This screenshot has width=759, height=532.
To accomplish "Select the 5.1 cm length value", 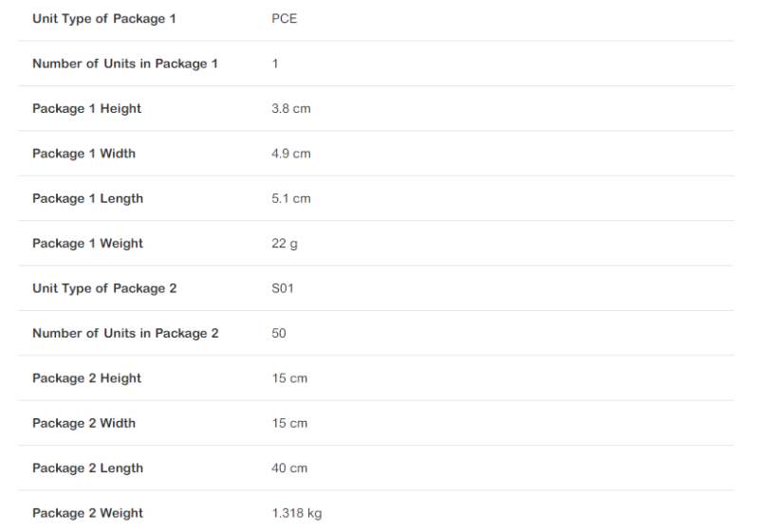I will pos(290,199).
